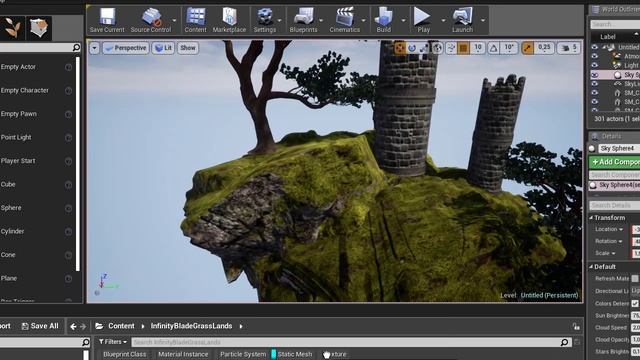The image size is (640, 360).
Task: Open the Show menu in viewport
Action: pos(188,48)
